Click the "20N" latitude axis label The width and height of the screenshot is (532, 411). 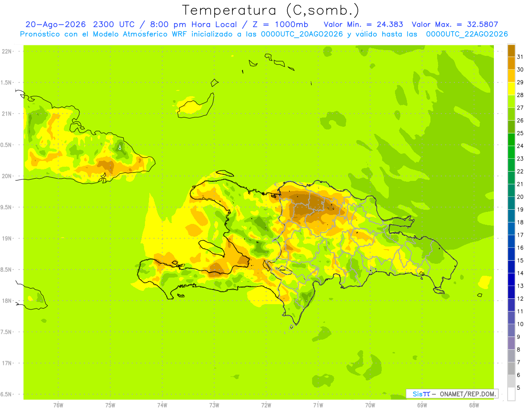pos(7,176)
